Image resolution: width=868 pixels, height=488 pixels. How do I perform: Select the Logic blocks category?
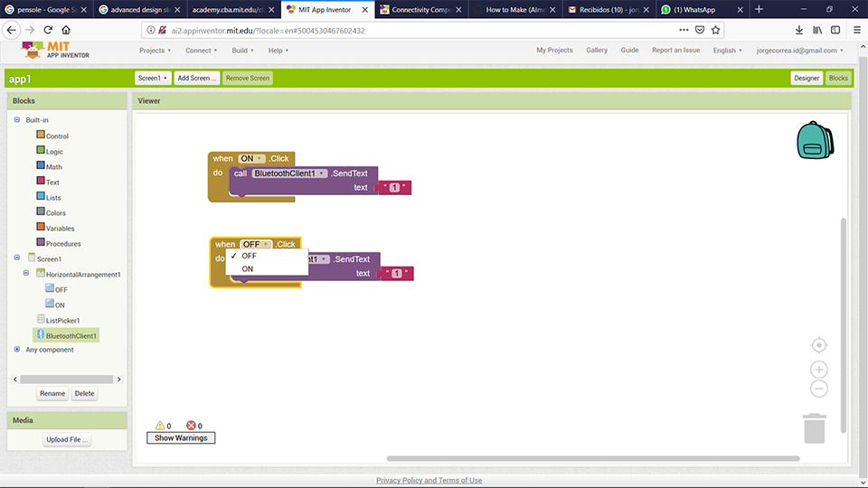(x=50, y=151)
